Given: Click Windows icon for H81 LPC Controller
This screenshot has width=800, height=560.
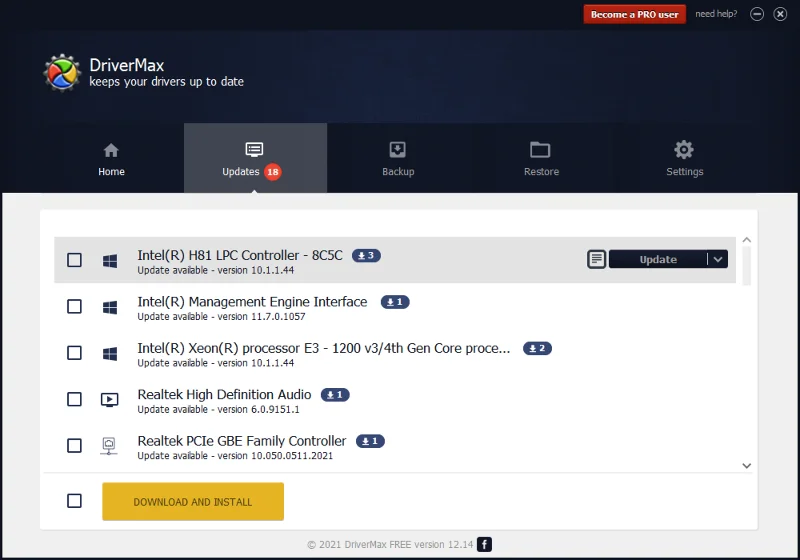Looking at the screenshot, I should (110, 261).
